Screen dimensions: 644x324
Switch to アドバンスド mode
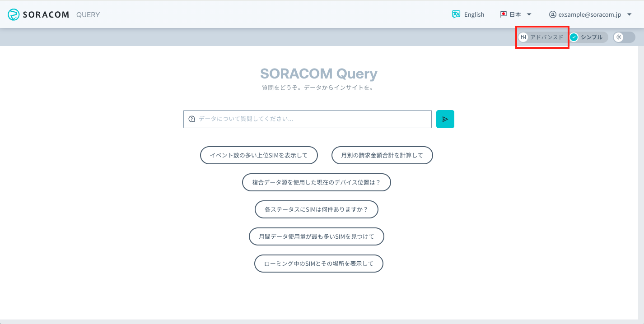click(x=542, y=37)
